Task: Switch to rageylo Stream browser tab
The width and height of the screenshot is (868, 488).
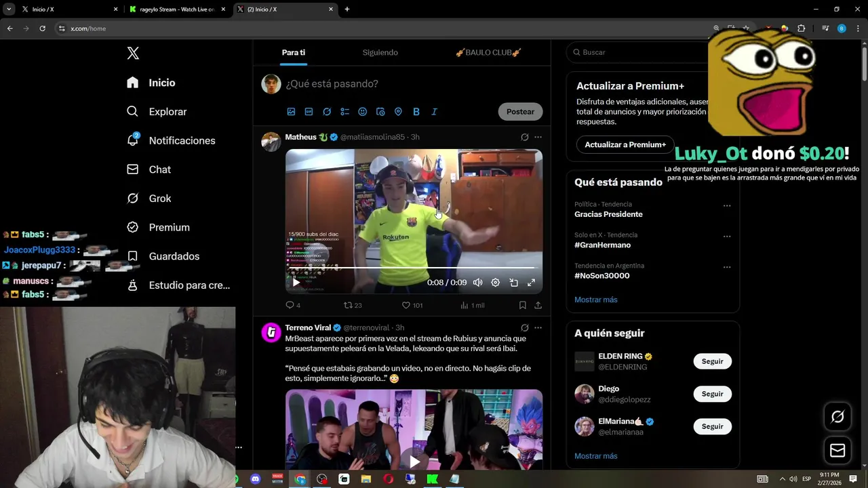Action: (178, 9)
